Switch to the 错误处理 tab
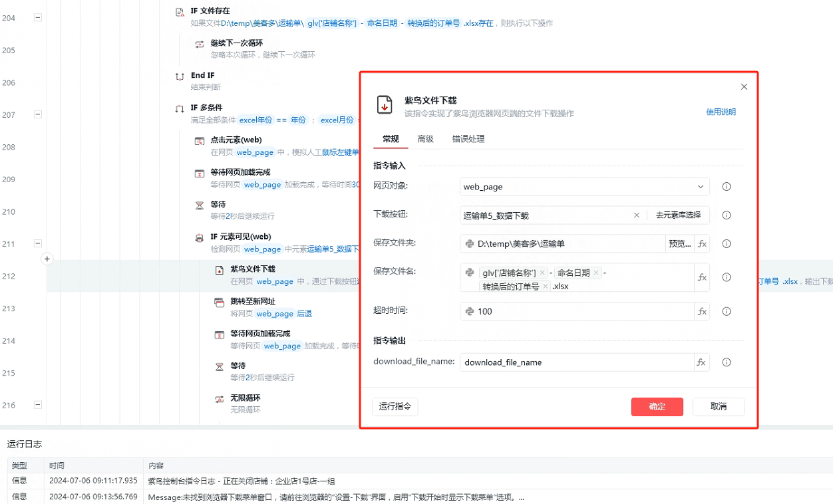This screenshot has width=833, height=504. coord(468,139)
